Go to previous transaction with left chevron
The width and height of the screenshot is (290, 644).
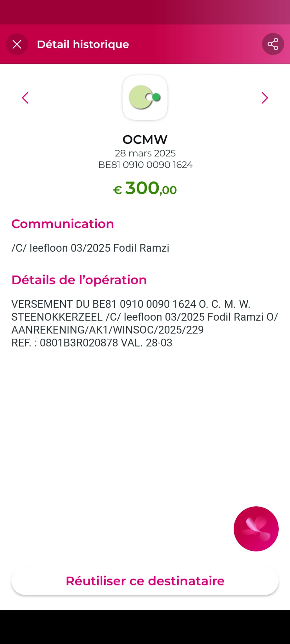25,98
